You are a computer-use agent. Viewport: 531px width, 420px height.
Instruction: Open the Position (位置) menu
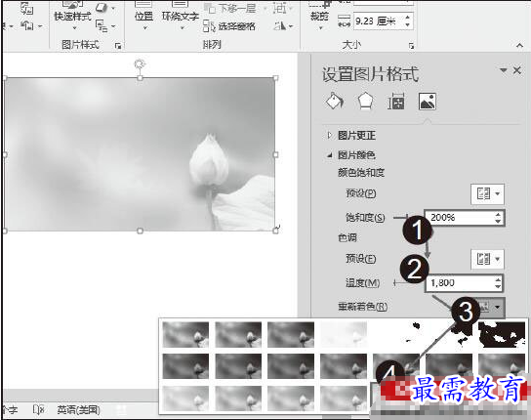tap(143, 16)
